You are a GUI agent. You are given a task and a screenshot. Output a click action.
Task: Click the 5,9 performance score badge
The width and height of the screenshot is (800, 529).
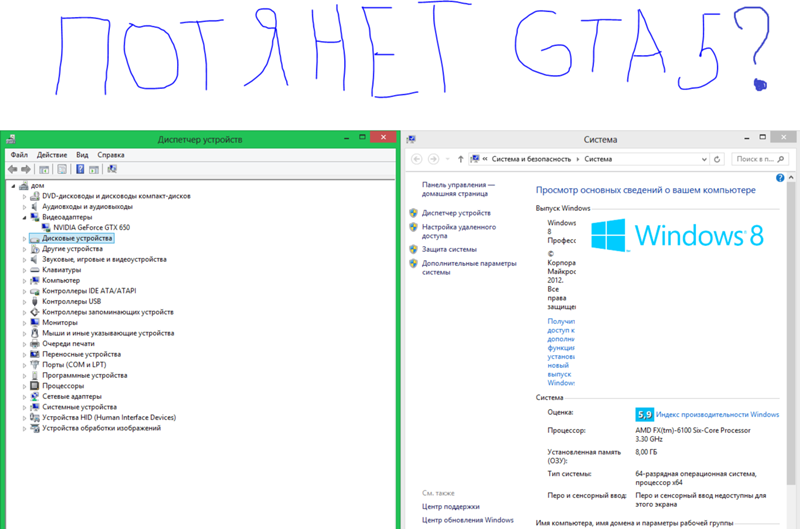click(644, 415)
